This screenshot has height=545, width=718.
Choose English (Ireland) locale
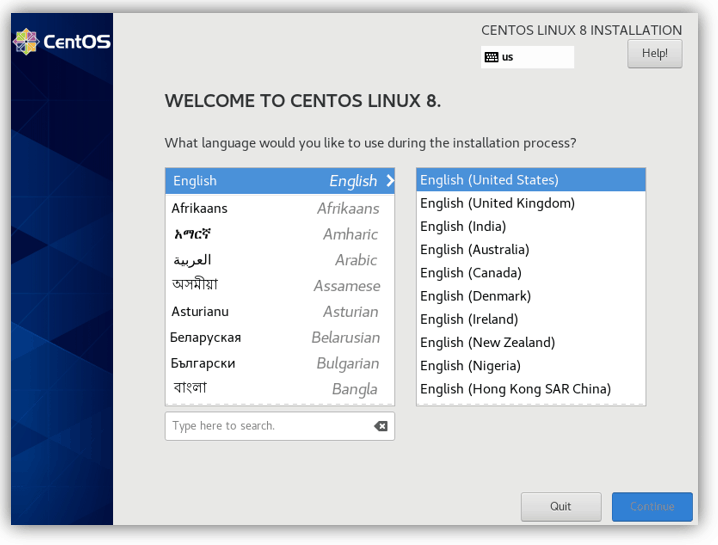531,319
